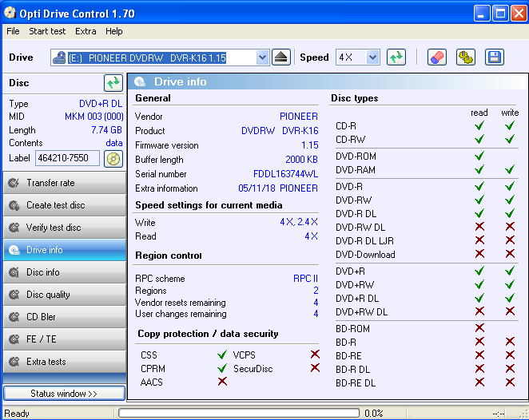The height and width of the screenshot is (420, 529).
Task: Click the serial number FDDL163744WL
Action: (x=285, y=174)
